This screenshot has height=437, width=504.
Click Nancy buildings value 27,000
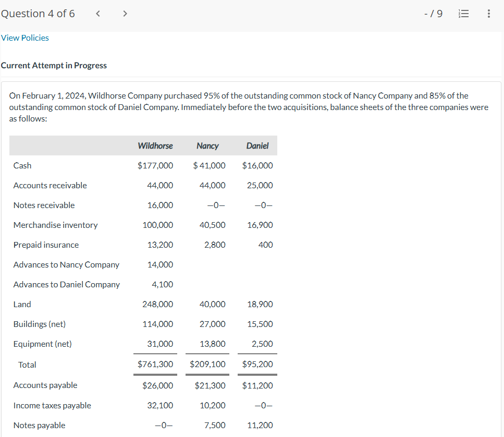tap(213, 324)
